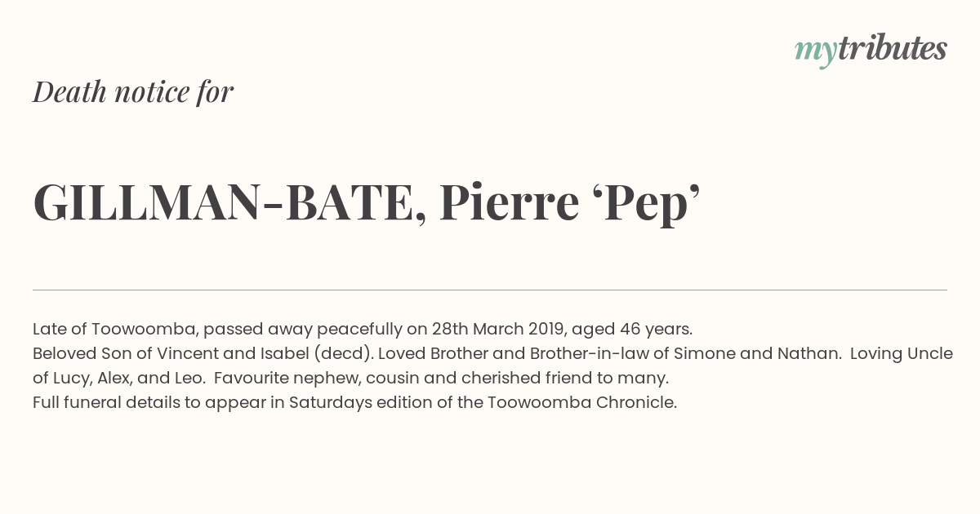Click the date '28th March 2019'

498,330
